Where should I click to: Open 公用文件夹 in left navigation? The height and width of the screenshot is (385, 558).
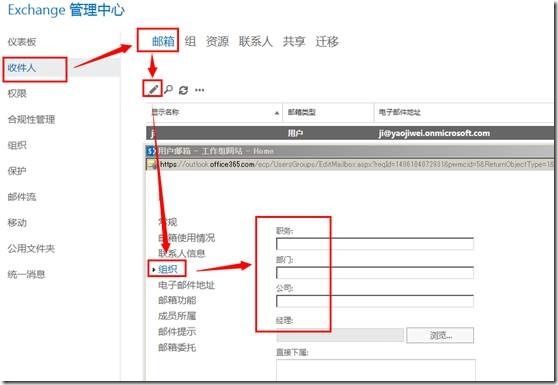click(31, 248)
